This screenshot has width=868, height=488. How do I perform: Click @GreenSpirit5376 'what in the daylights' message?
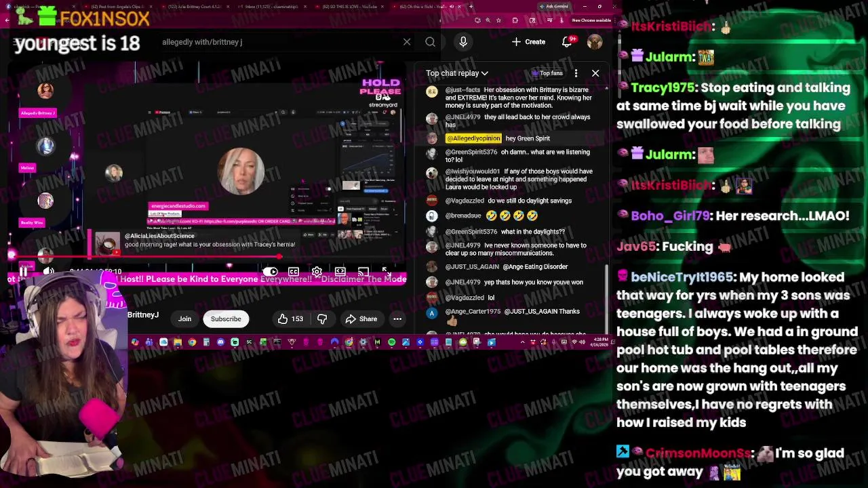(505, 232)
